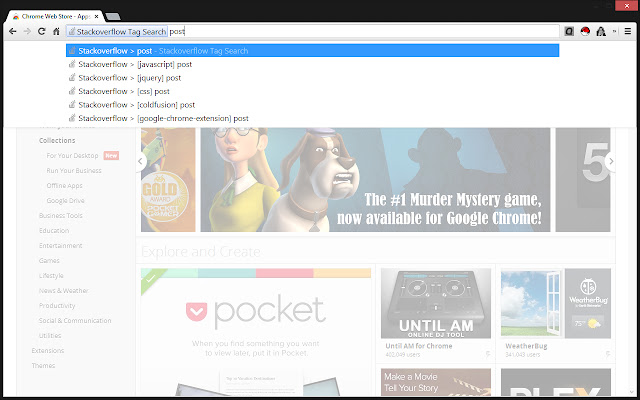Click the browser Forward arrow
Viewport: 640px width, 400px height.
[27, 31]
